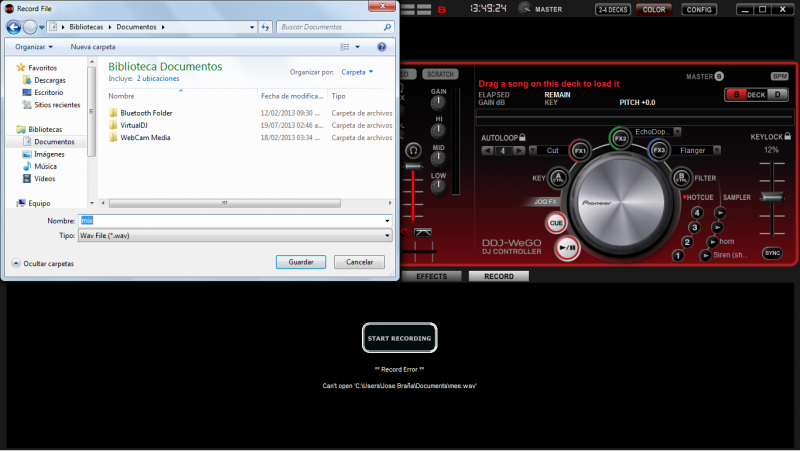
Task: Open the Tipo file type dropdown
Action: pos(387,236)
